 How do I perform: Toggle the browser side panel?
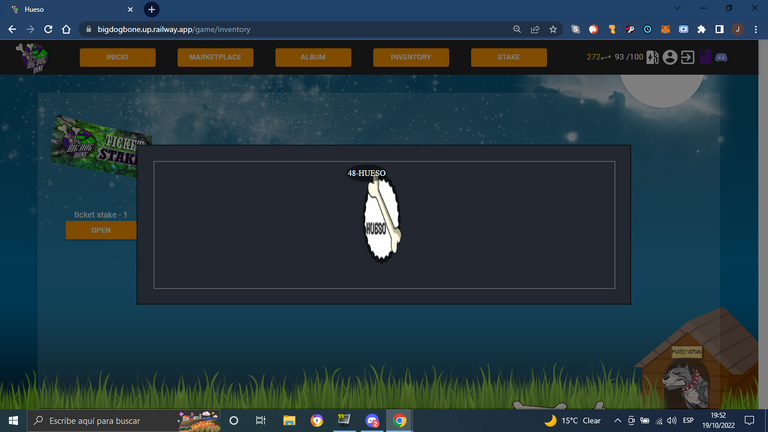click(x=720, y=29)
